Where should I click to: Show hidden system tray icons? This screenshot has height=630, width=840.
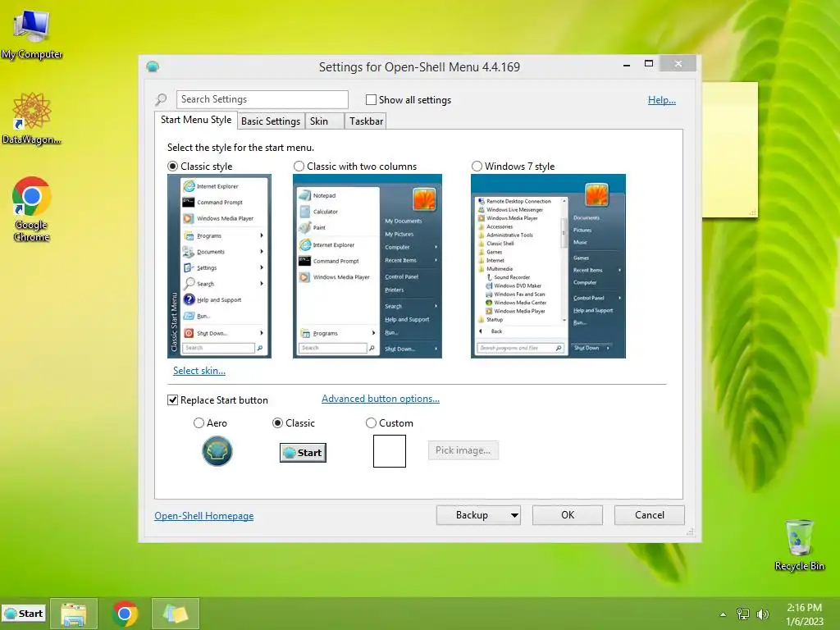(723, 614)
